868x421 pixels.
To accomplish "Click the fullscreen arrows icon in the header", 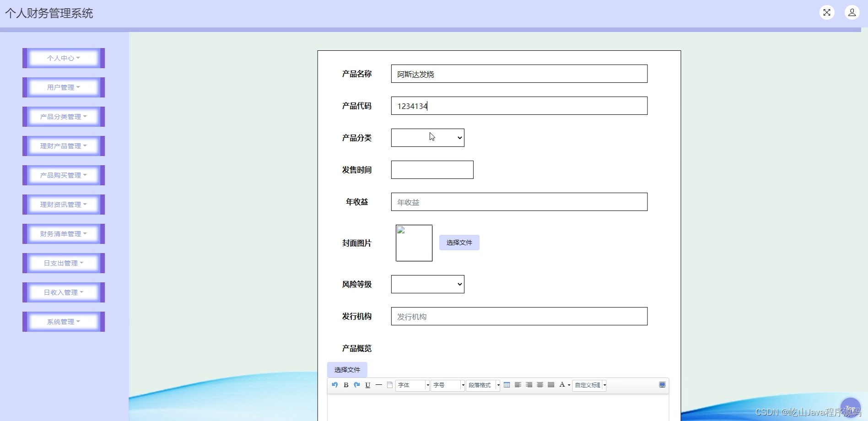I will pos(826,12).
